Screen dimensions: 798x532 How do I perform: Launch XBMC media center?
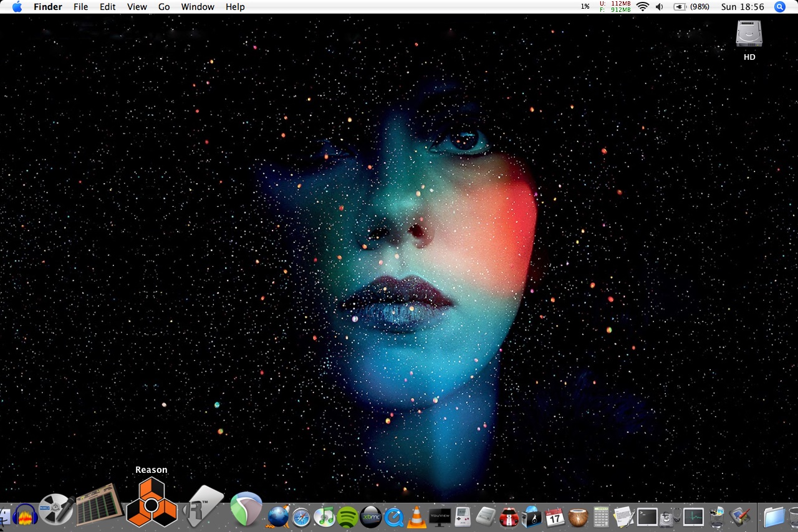pyautogui.click(x=370, y=517)
